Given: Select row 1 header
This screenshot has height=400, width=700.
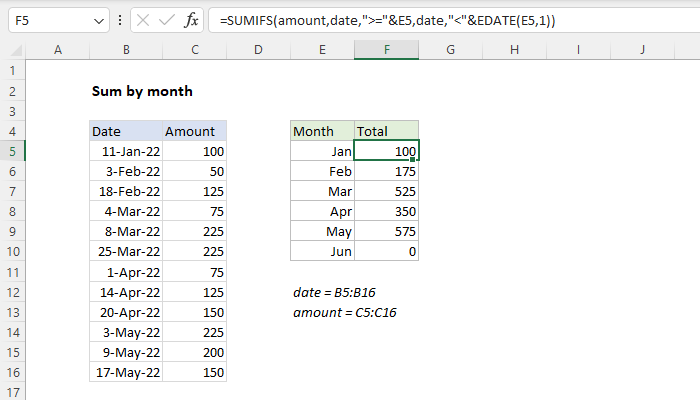Looking at the screenshot, I should [x=12, y=71].
